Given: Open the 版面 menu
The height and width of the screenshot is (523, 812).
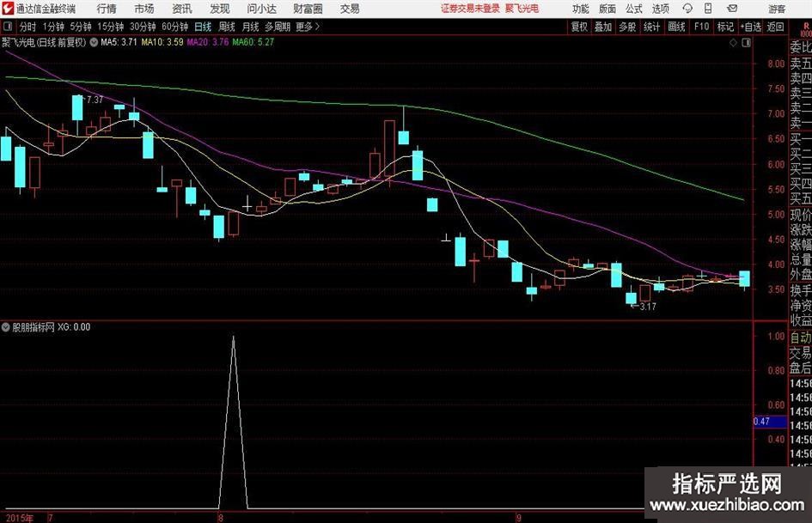Looking at the screenshot, I should [x=607, y=9].
